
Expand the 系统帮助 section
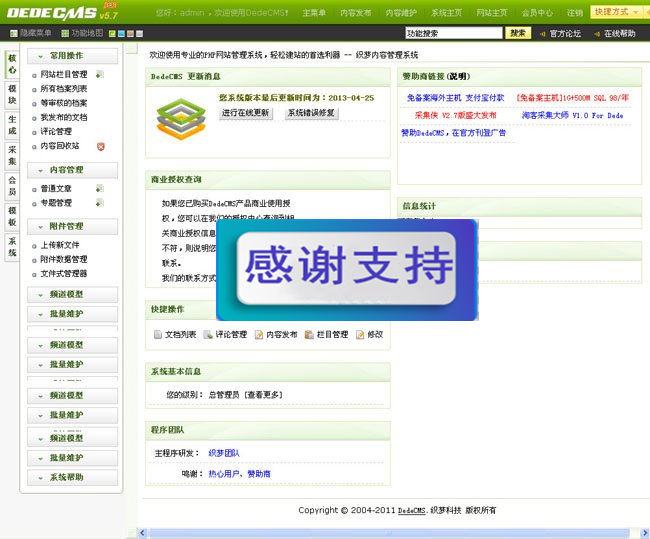click(x=73, y=477)
